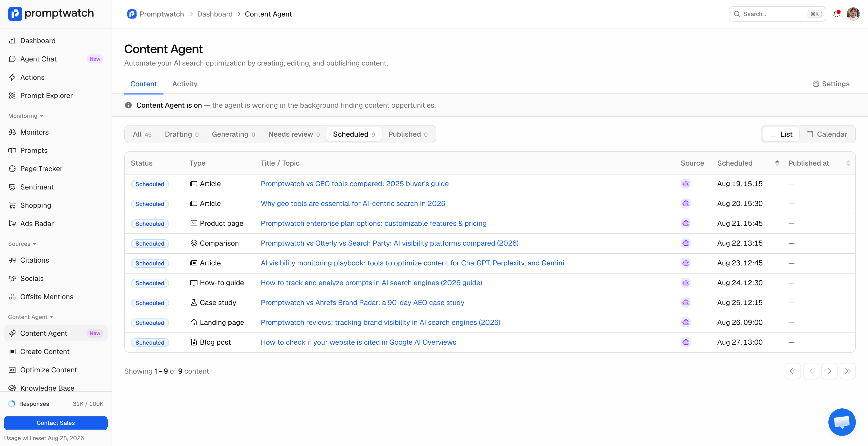The image size is (868, 446).
Task: Open Shopping page
Action: pyautogui.click(x=56, y=205)
